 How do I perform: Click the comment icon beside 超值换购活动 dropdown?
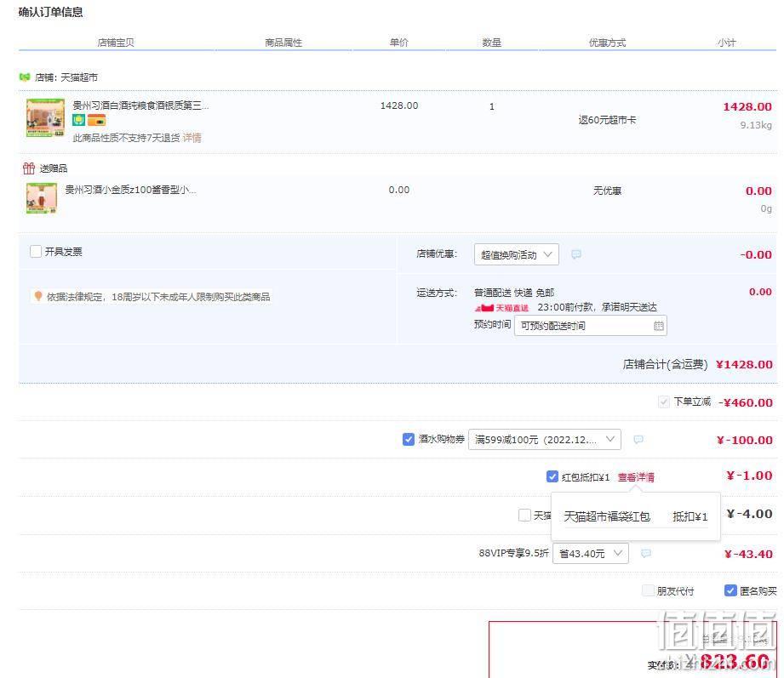coord(576,254)
